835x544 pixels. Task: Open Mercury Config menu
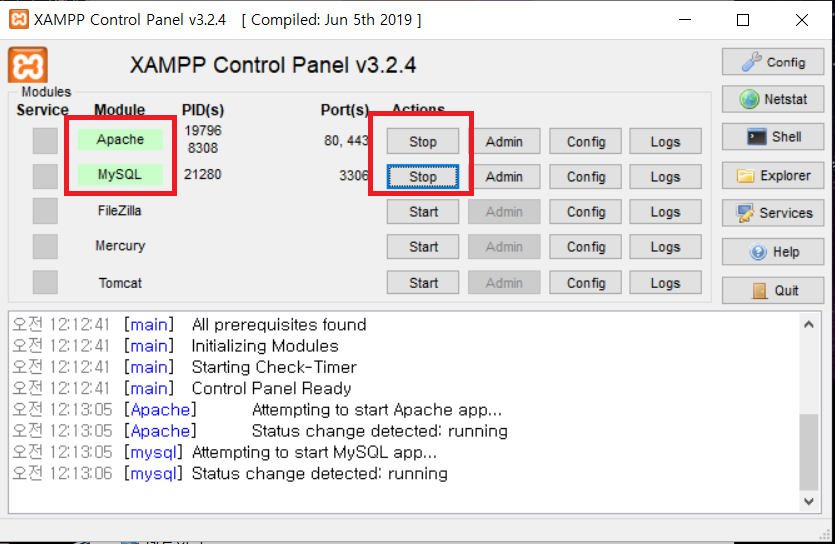coord(586,247)
